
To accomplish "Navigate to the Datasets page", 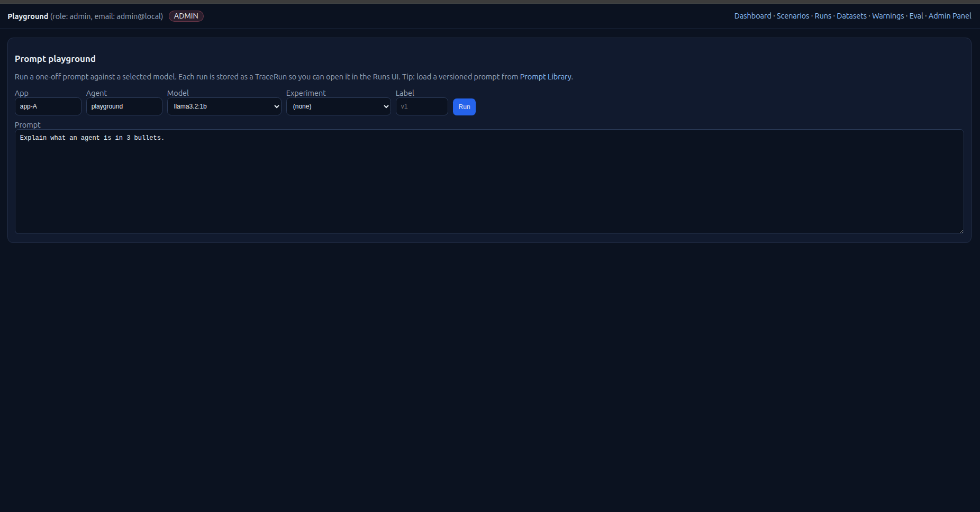I will [x=851, y=16].
